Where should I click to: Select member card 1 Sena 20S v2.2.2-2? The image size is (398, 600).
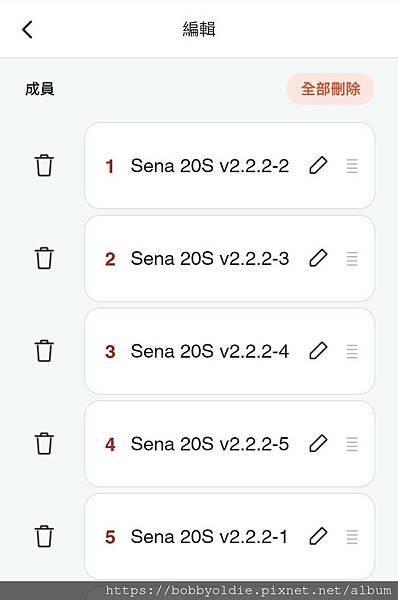click(229, 166)
